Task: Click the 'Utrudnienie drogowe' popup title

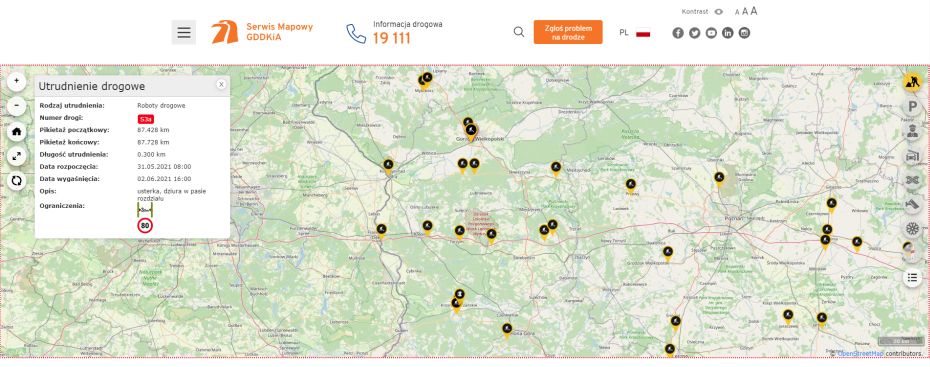Action: [92, 86]
